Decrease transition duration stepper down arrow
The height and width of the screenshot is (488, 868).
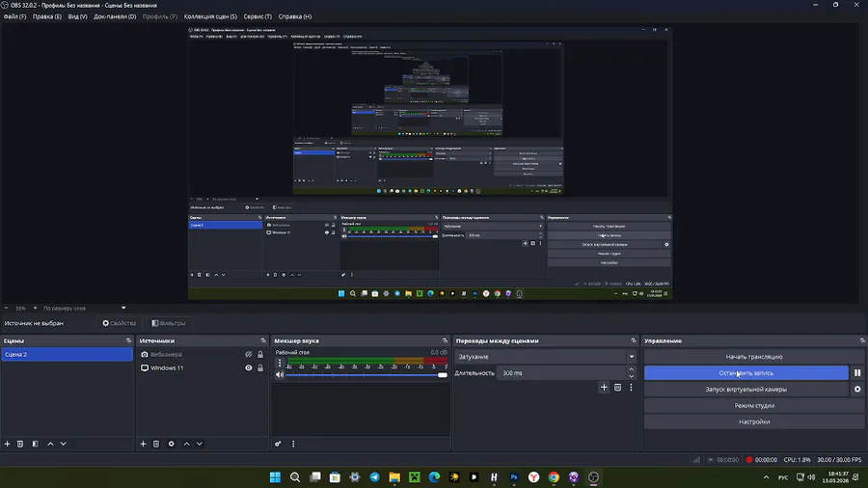coord(631,376)
